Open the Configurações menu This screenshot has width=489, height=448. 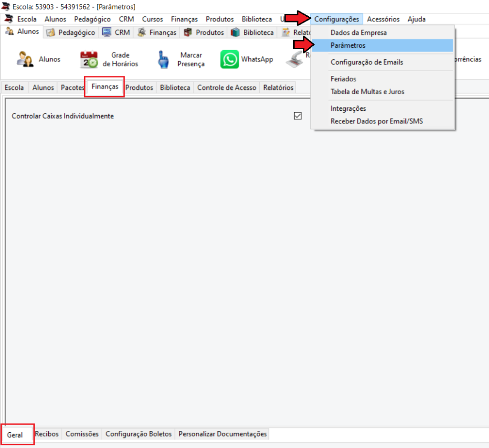coord(337,19)
